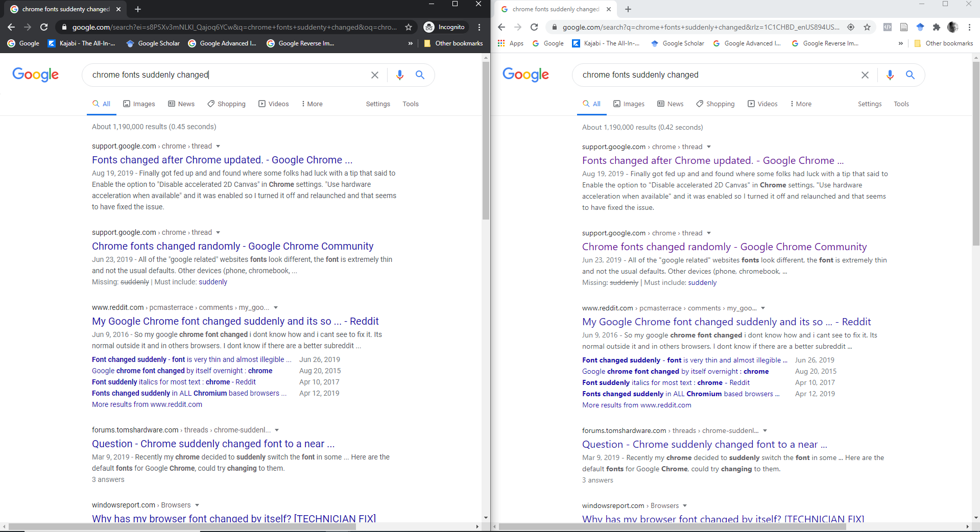This screenshot has width=980, height=532.
Task: Click the address bar URL in the Incognito window
Action: (234, 27)
